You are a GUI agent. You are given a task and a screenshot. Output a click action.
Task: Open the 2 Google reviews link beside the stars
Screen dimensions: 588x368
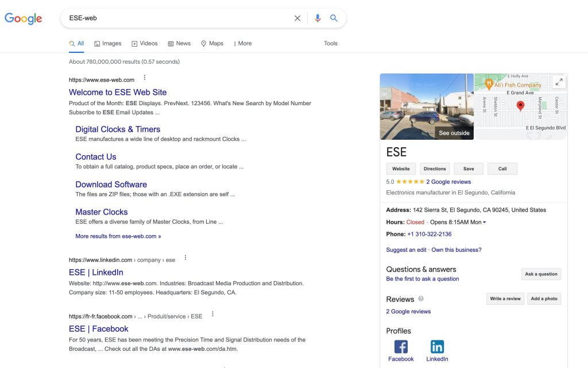point(448,182)
